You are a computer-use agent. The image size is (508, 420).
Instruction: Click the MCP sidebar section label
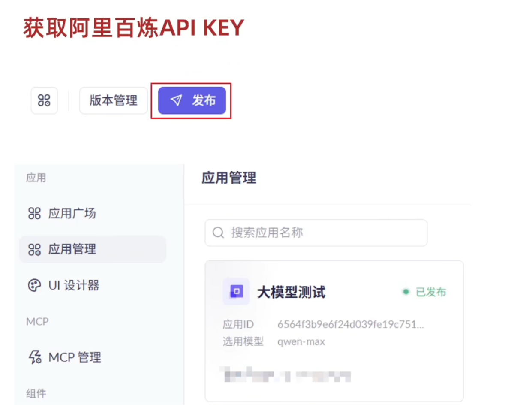click(37, 321)
